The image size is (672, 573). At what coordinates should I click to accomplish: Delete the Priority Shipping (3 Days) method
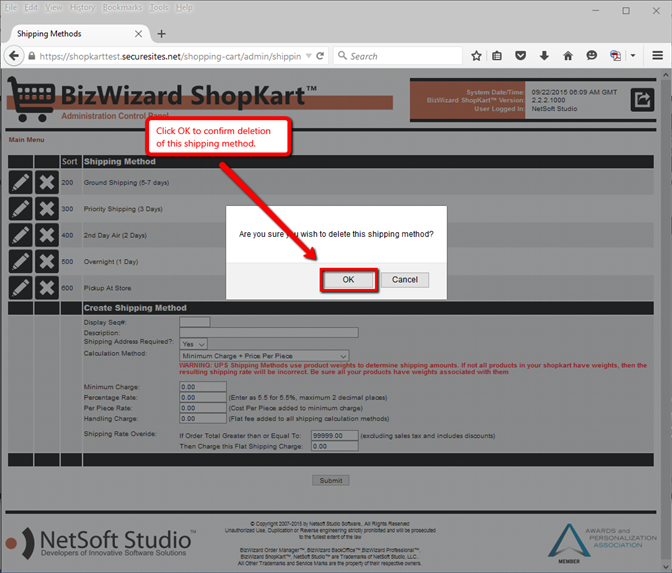click(47, 209)
